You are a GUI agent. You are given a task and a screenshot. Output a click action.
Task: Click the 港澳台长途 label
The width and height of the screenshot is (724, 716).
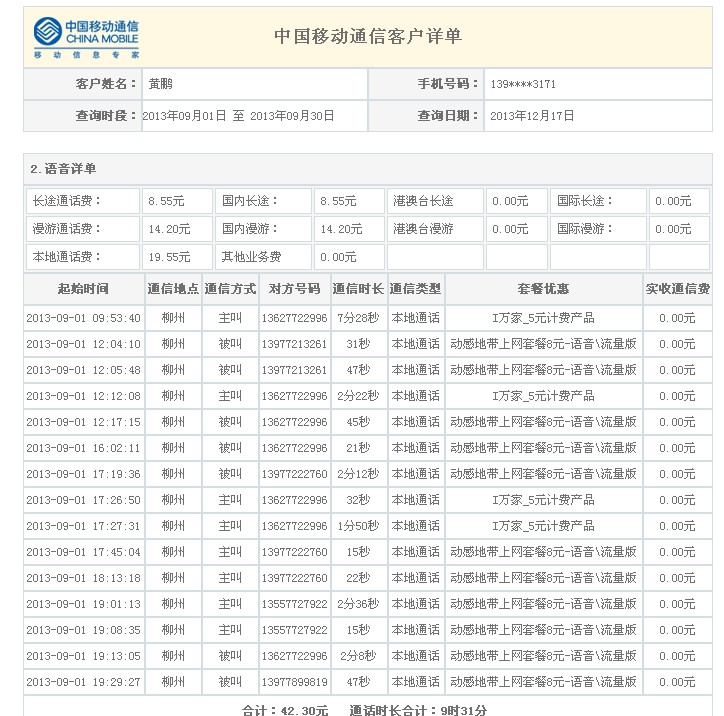click(x=423, y=201)
